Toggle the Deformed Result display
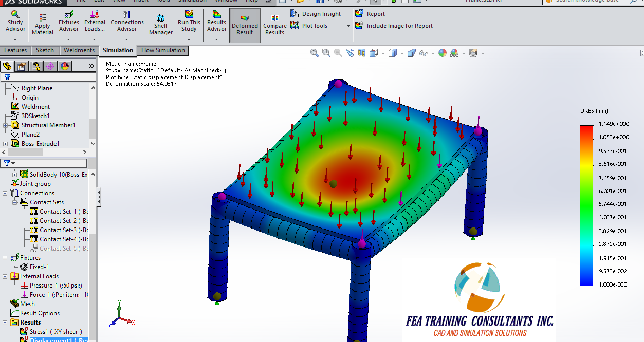This screenshot has width=644, height=342. [x=245, y=23]
